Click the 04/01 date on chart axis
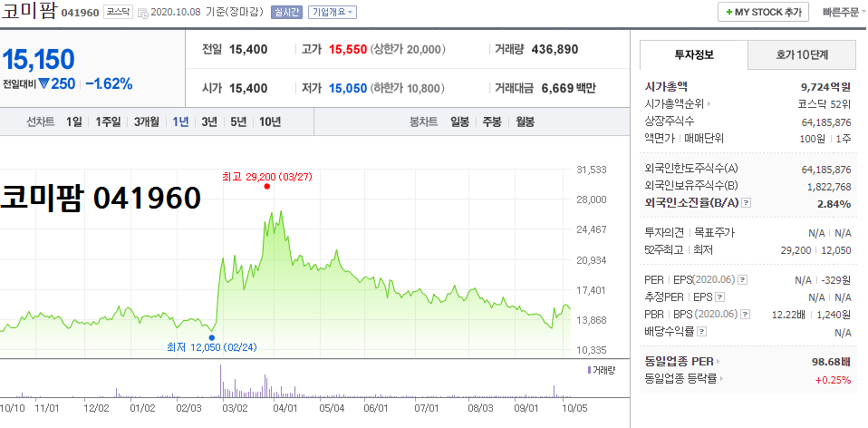 coord(285,409)
